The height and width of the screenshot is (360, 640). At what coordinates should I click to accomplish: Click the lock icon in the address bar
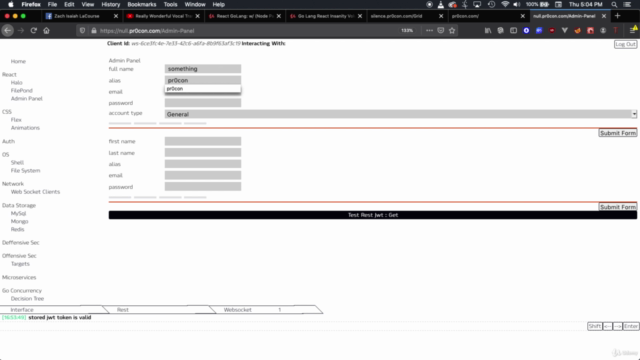tap(93, 31)
